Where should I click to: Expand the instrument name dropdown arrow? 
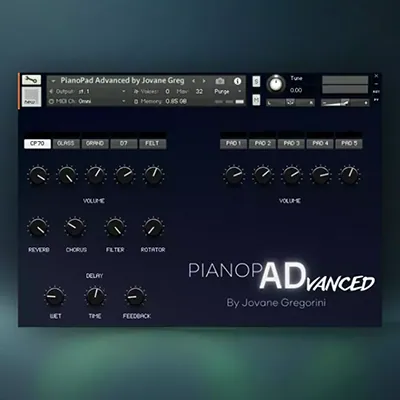click(x=53, y=81)
